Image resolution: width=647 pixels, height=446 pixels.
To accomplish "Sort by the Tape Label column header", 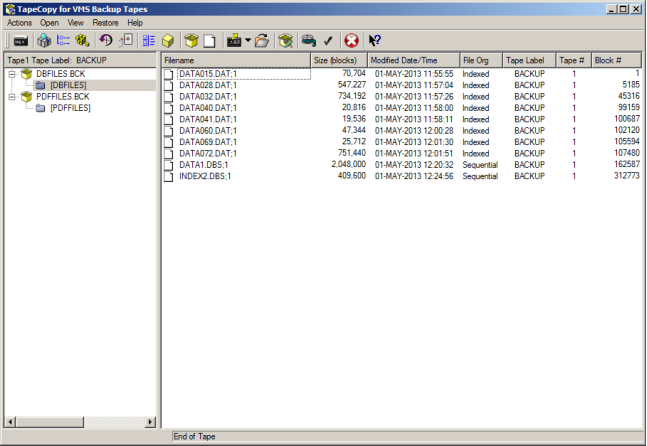I will (x=529, y=60).
